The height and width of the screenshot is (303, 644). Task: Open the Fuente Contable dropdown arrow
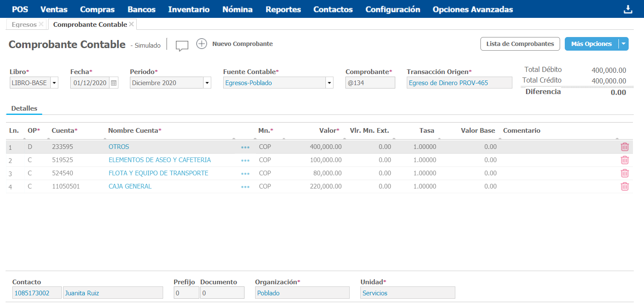coord(329,83)
